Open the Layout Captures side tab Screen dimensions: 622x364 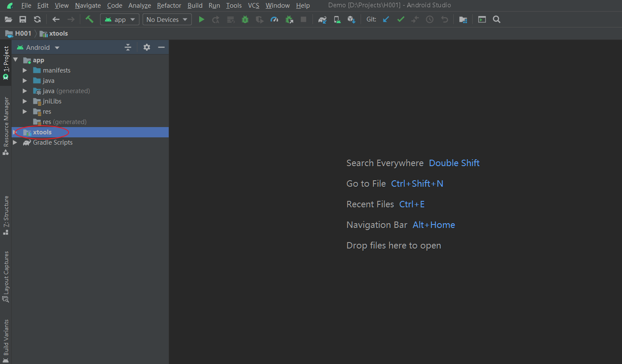click(x=6, y=276)
